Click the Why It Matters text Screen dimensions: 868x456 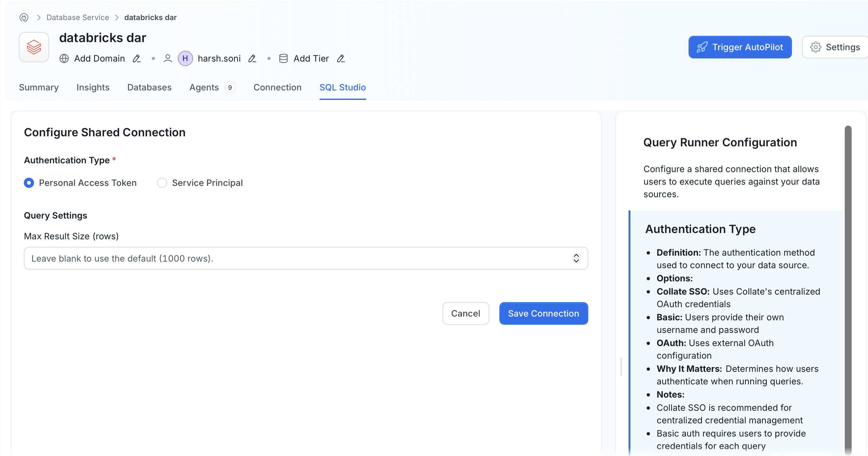[737, 375]
